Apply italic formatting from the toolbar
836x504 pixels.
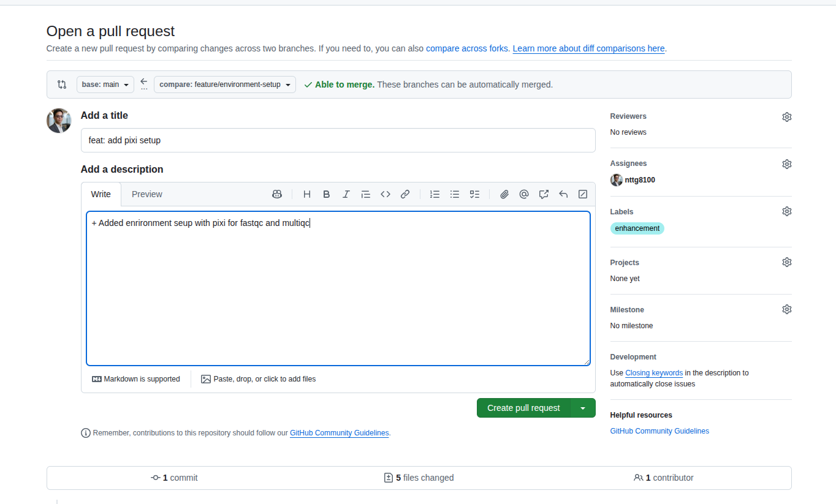(346, 194)
